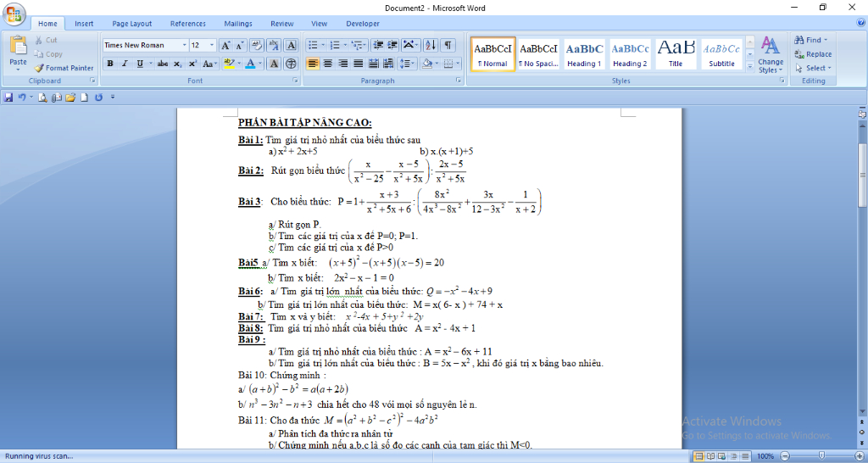Open the Numbering list dropdown
The image size is (868, 463).
click(345, 45)
